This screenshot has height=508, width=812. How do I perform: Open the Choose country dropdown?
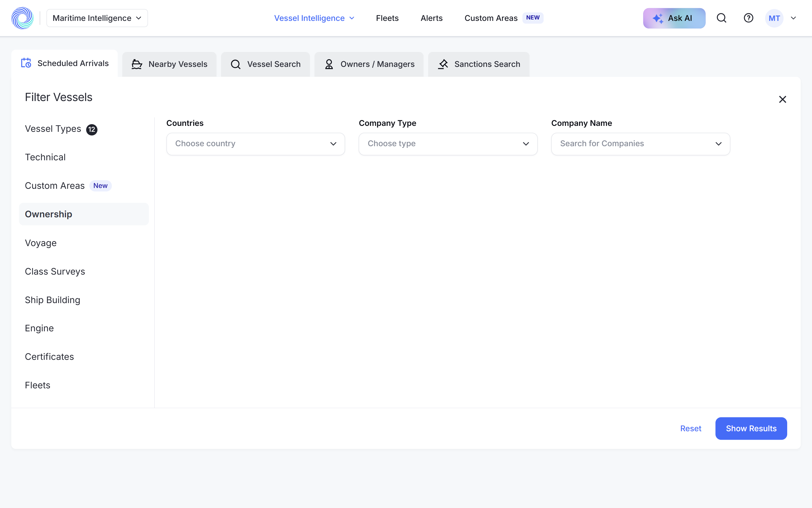(x=256, y=144)
